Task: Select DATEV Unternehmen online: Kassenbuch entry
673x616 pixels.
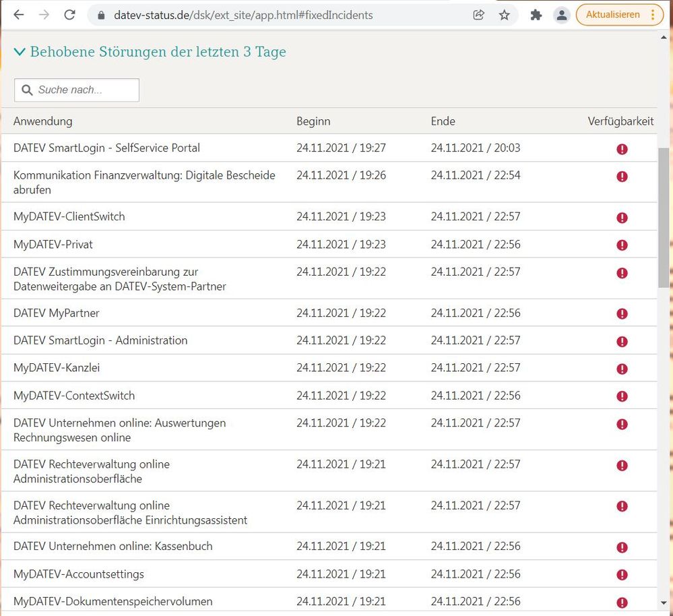Action: (x=113, y=546)
